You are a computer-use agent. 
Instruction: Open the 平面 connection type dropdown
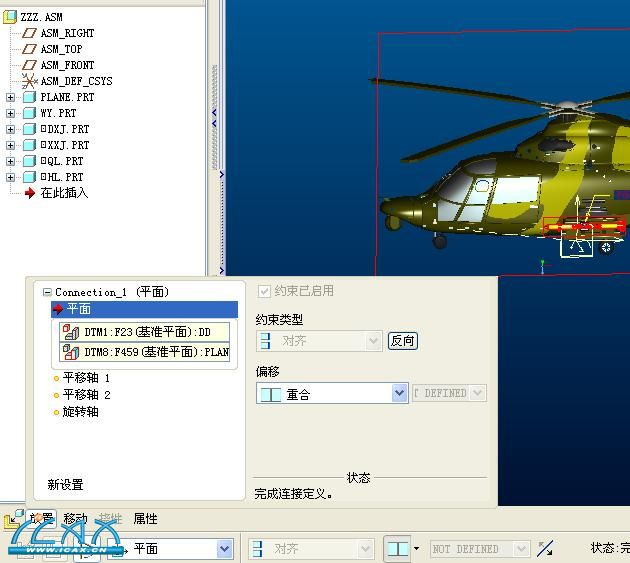[225, 549]
